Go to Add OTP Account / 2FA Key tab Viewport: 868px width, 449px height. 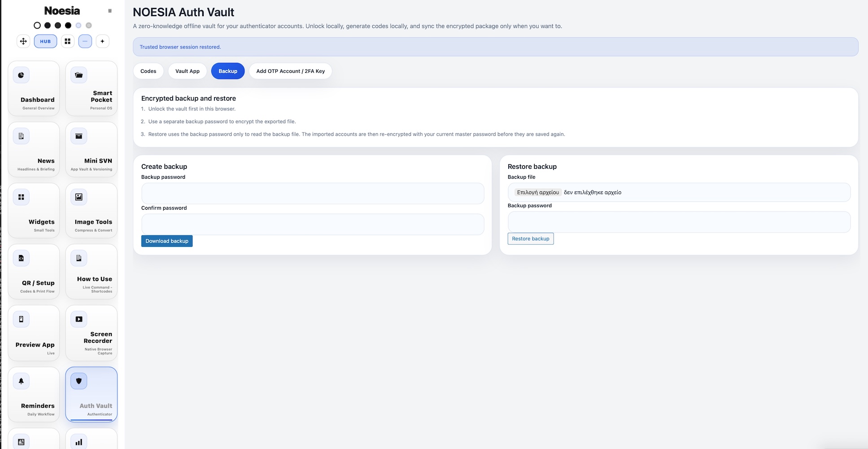pyautogui.click(x=291, y=71)
